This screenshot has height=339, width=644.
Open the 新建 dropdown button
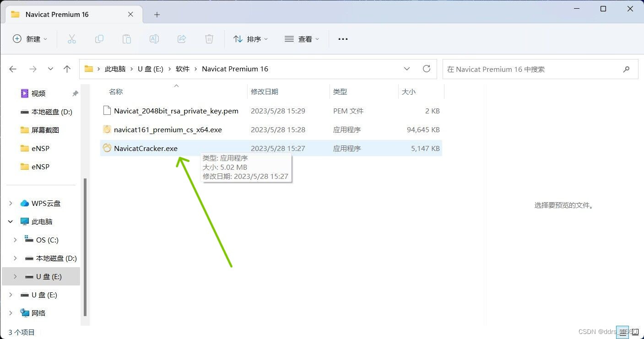coord(30,39)
